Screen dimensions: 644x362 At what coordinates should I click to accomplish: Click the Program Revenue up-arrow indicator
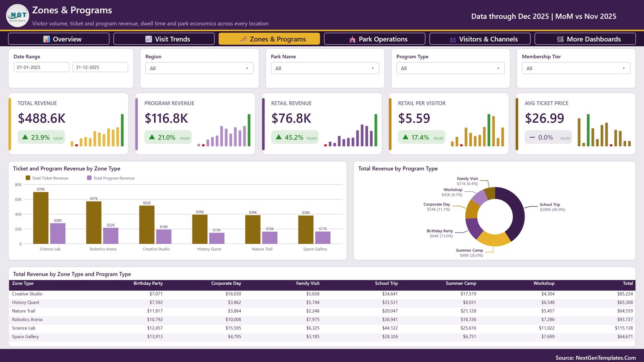(152, 137)
